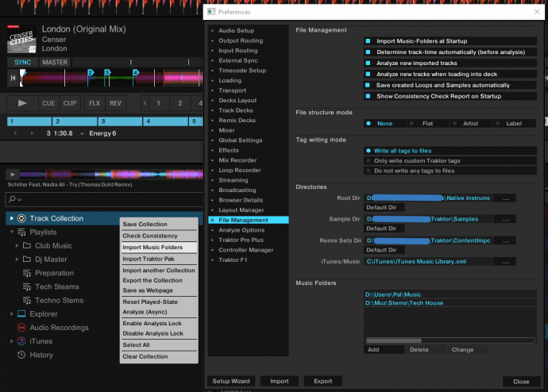Click the Dj Master folder icon
This screenshot has width=548, height=392.
point(27,259)
